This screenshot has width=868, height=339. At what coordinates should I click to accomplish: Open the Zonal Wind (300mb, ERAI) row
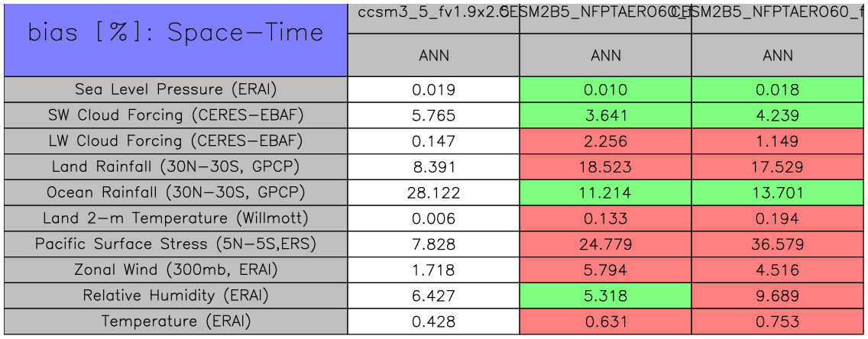click(176, 270)
